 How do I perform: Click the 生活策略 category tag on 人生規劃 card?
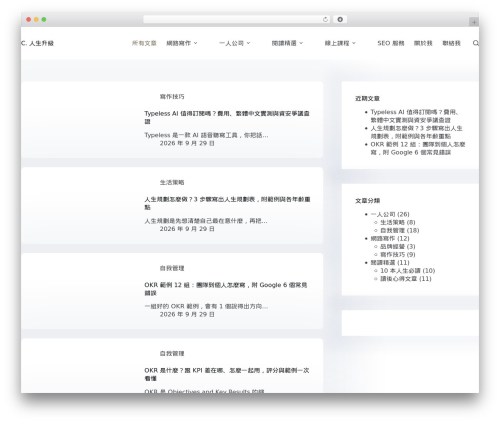pyautogui.click(x=172, y=182)
